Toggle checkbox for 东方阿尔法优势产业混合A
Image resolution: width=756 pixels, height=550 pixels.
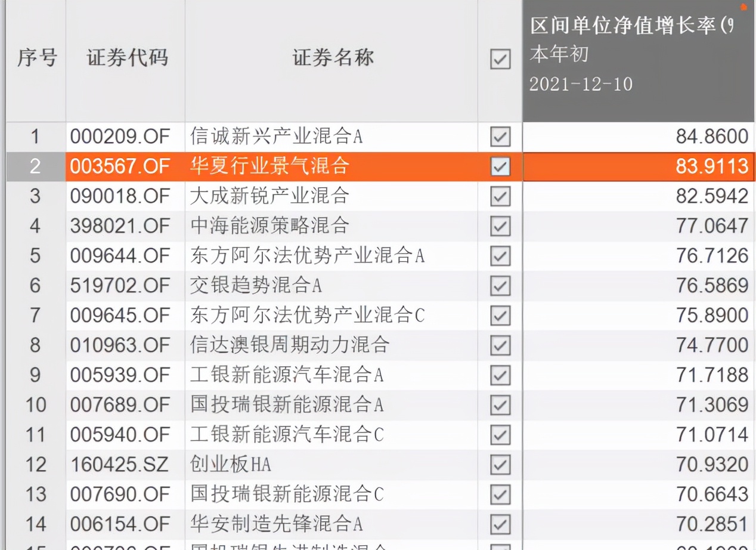[500, 256]
